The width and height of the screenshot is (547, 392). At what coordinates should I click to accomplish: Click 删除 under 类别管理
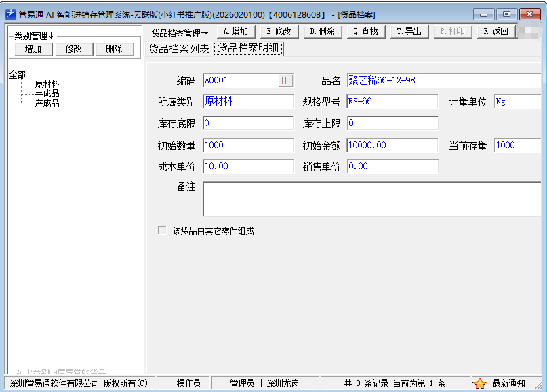[114, 49]
